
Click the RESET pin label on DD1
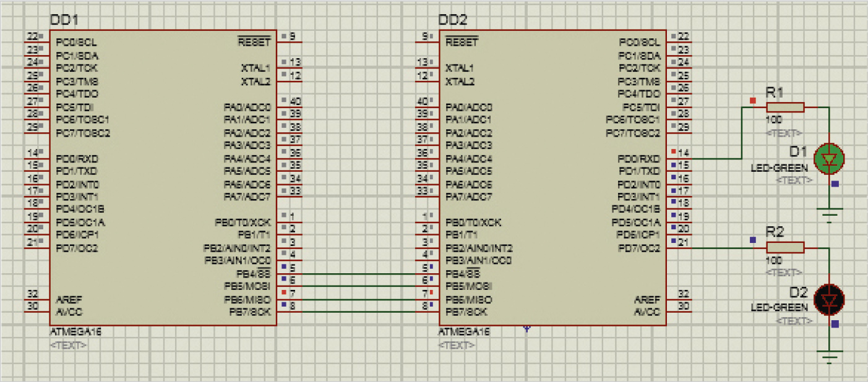[254, 42]
